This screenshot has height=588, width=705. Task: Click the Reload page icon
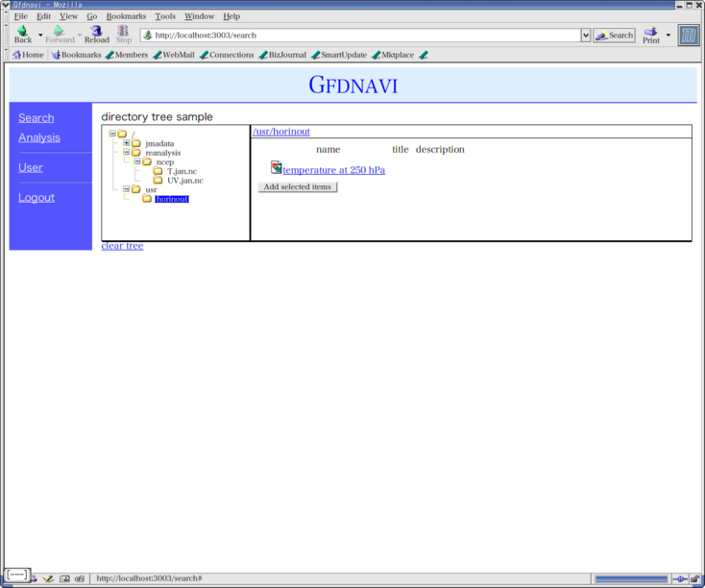(96, 33)
